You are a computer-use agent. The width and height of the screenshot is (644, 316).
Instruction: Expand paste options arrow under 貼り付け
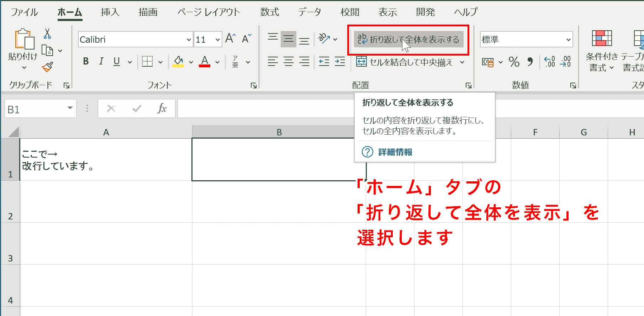coord(24,67)
